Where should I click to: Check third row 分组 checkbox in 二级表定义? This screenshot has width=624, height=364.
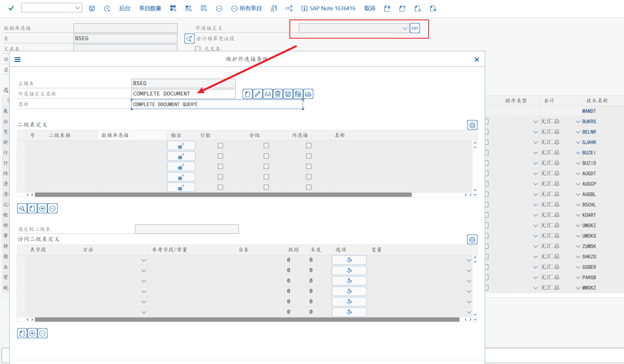pos(266,166)
